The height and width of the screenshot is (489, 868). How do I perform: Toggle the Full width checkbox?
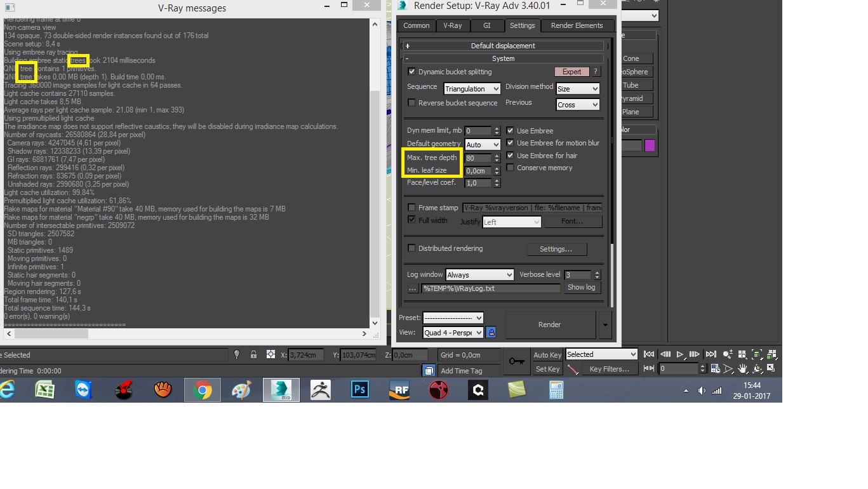pyautogui.click(x=411, y=220)
